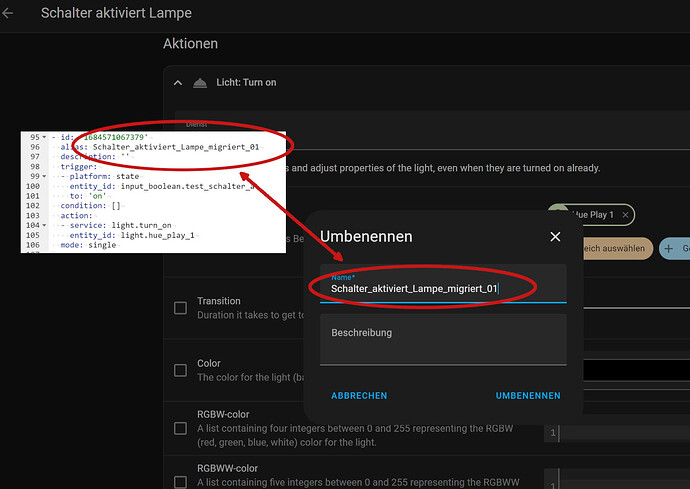Screen dimensions: 690x489
Task: Click the Beschreibung text area
Action: [443, 339]
